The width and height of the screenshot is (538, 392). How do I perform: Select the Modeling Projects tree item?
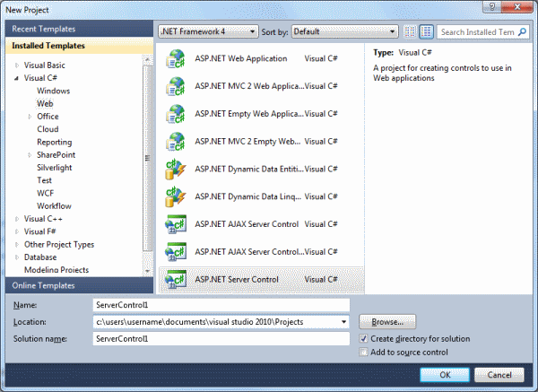click(x=56, y=270)
